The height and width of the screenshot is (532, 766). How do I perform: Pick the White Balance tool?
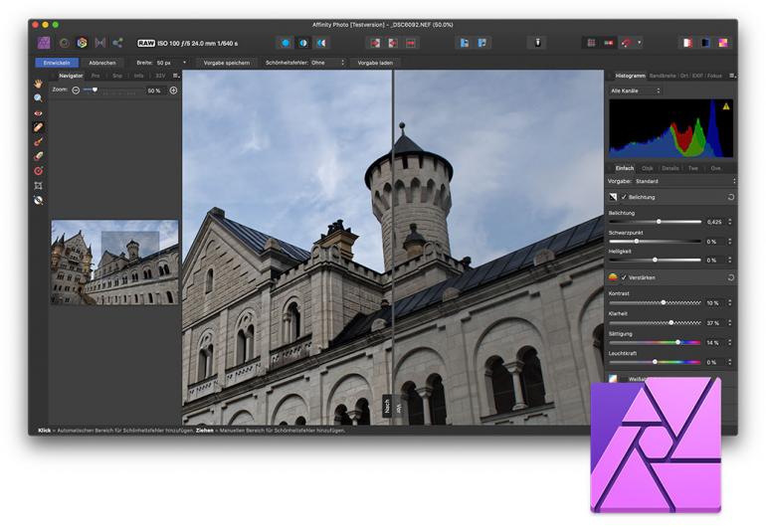point(38,200)
